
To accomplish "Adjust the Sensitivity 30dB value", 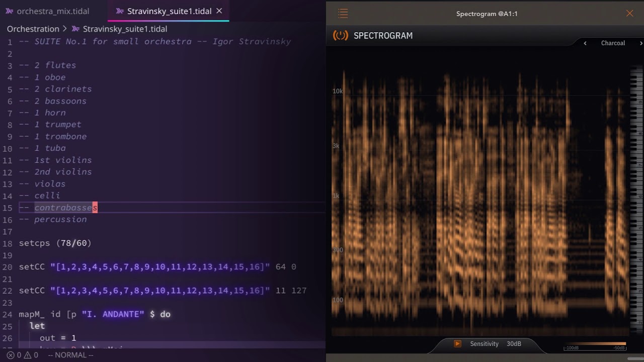I will click(x=514, y=344).
